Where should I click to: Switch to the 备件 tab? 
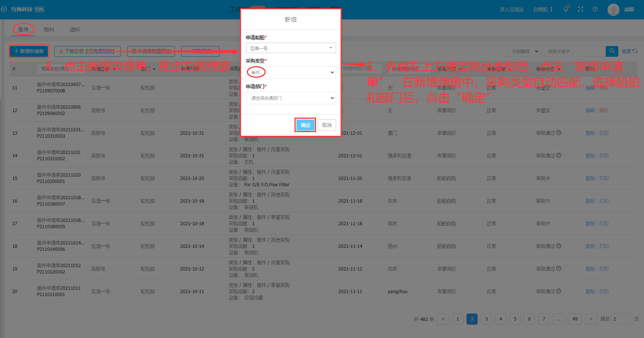click(x=23, y=29)
